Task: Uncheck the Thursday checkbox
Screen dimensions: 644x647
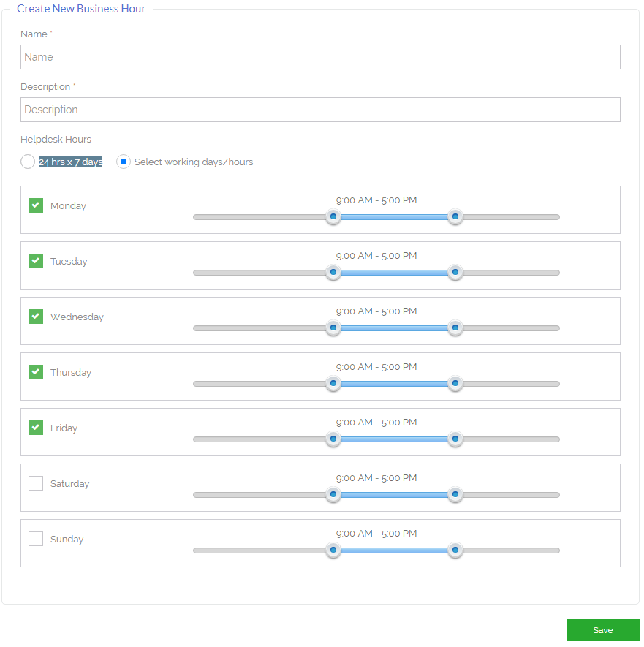Action: coord(36,372)
